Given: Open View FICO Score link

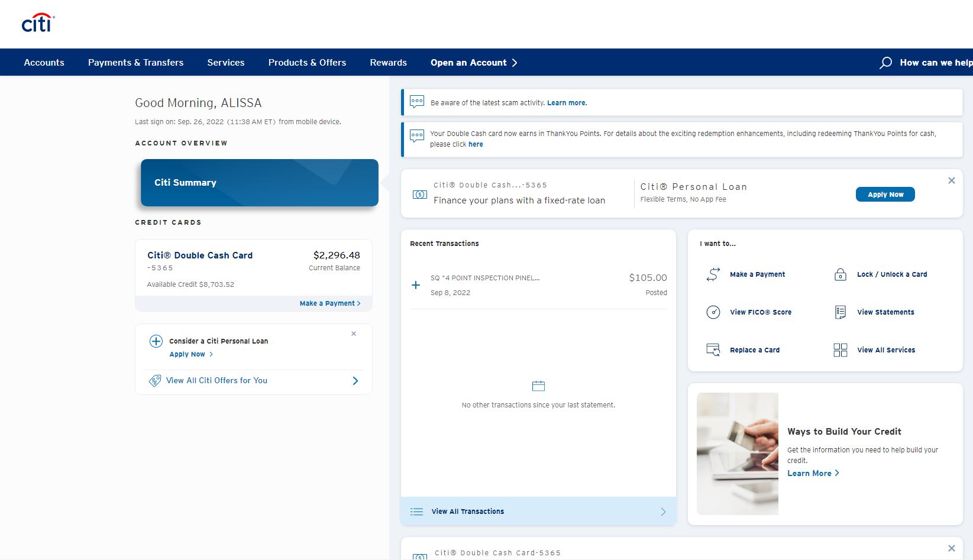Looking at the screenshot, I should (761, 312).
